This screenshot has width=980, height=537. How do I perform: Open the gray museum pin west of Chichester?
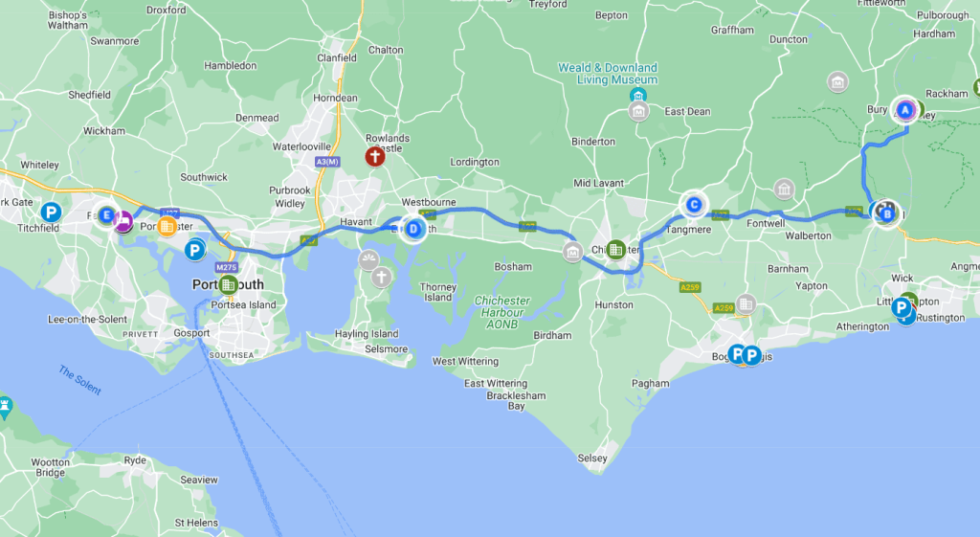tap(572, 252)
